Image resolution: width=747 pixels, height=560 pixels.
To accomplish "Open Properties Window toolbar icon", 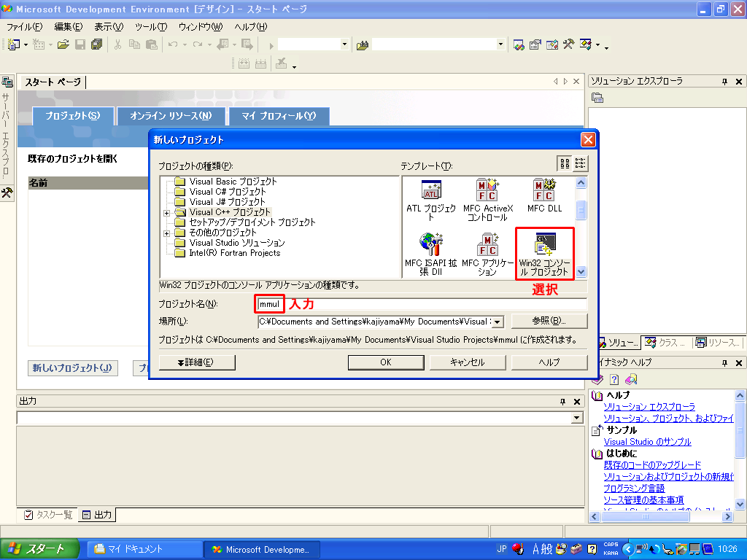I will [535, 44].
